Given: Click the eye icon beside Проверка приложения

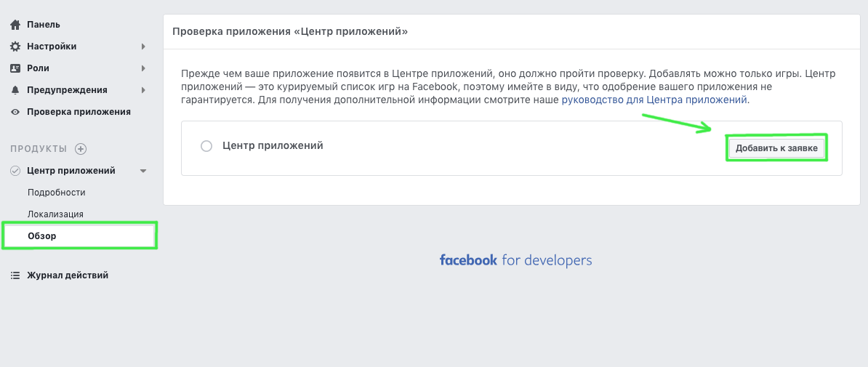Looking at the screenshot, I should [15, 112].
